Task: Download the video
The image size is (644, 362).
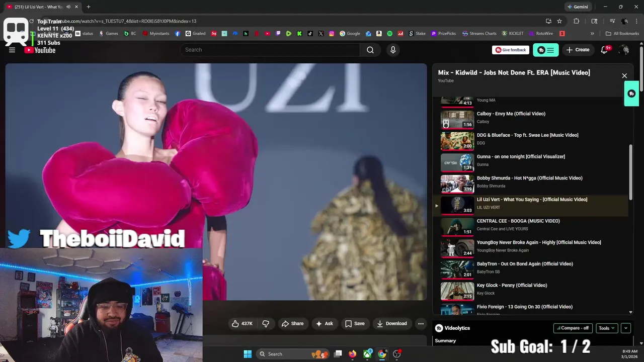Action: pyautogui.click(x=392, y=323)
